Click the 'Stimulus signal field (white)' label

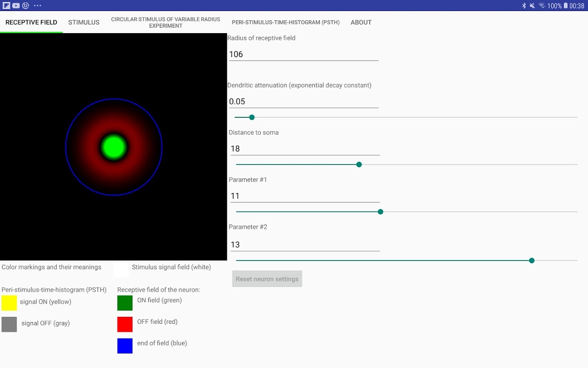(171, 267)
